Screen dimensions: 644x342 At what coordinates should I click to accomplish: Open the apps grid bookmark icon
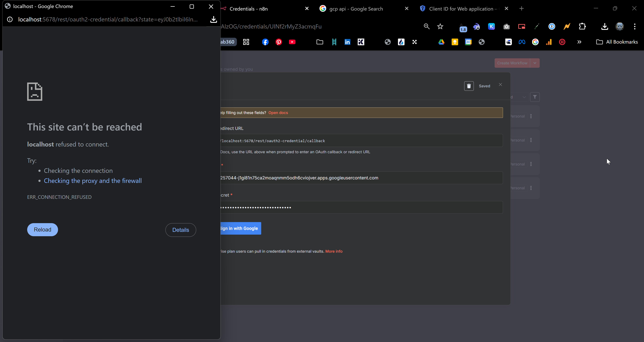246,42
